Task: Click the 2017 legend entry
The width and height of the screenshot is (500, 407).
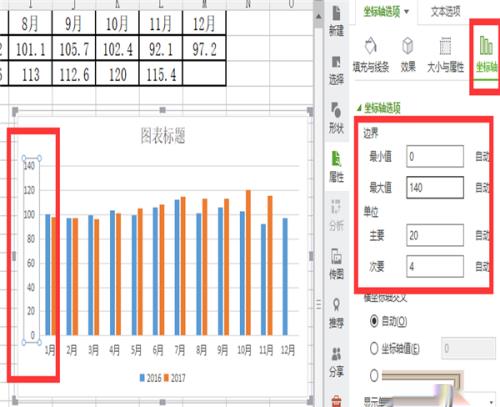Action: 175,378
